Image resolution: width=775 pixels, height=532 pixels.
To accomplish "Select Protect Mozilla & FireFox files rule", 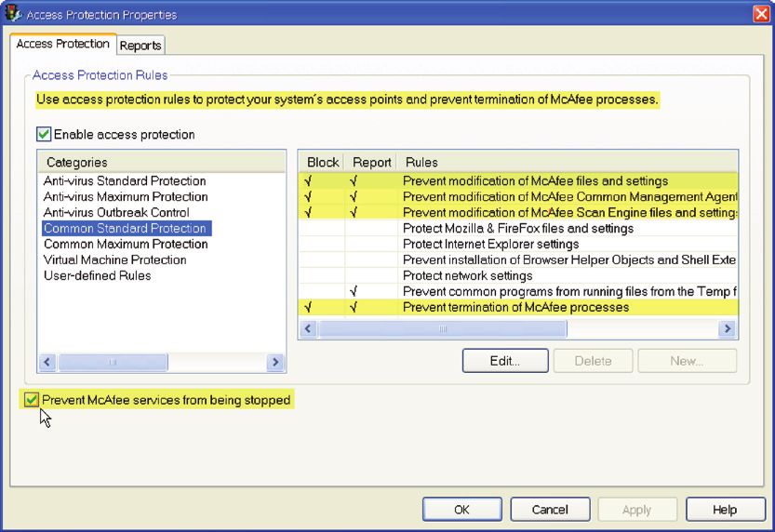I will (x=518, y=228).
